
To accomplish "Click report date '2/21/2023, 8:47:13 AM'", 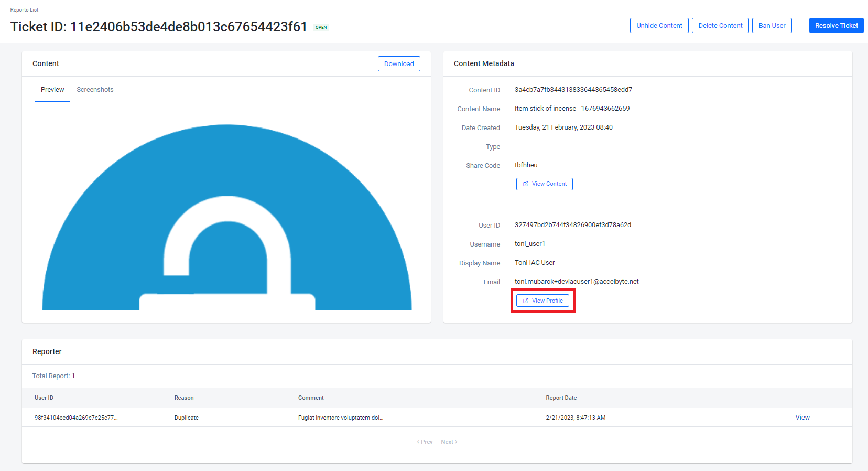I will coord(576,418).
